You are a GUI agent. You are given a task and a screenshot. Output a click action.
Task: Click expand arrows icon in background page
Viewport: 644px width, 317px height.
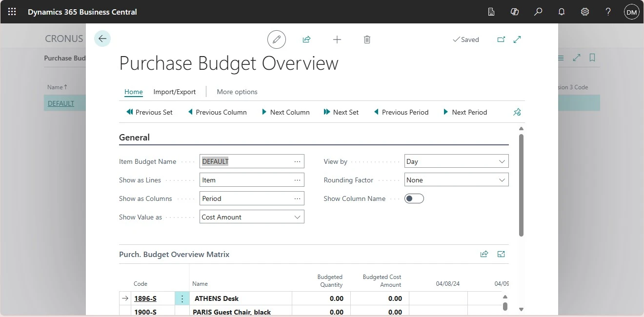(577, 58)
